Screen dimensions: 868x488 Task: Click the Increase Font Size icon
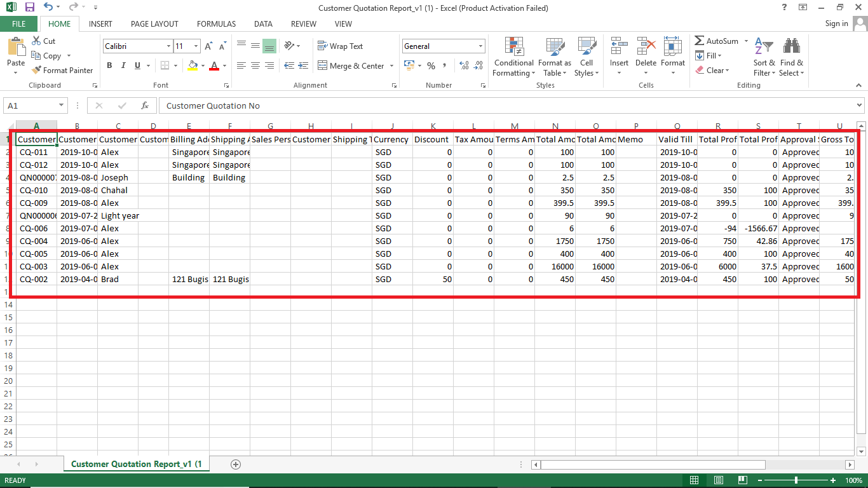coord(208,46)
